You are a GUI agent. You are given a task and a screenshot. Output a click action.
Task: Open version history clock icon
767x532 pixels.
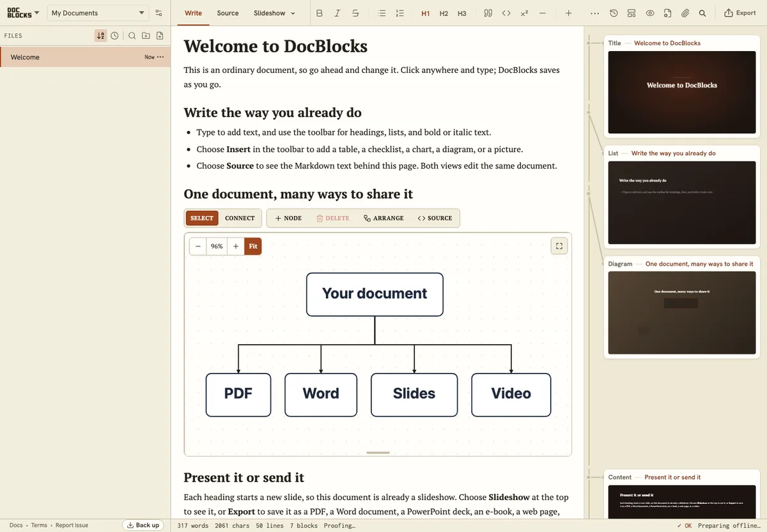click(614, 13)
